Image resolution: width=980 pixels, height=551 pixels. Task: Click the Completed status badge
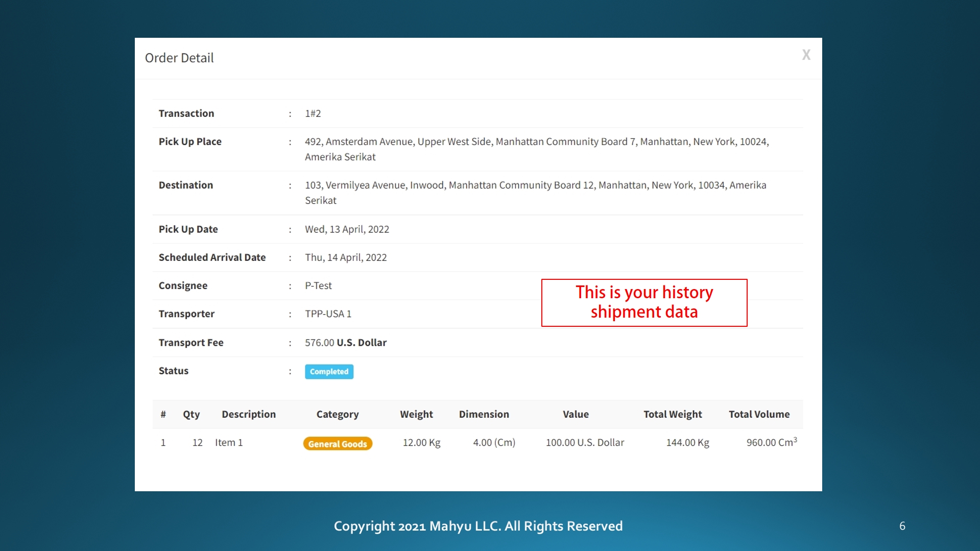pos(329,371)
